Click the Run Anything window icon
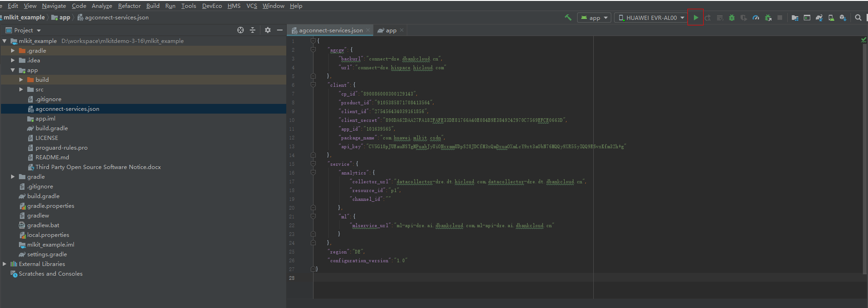868x308 pixels. tap(807, 18)
